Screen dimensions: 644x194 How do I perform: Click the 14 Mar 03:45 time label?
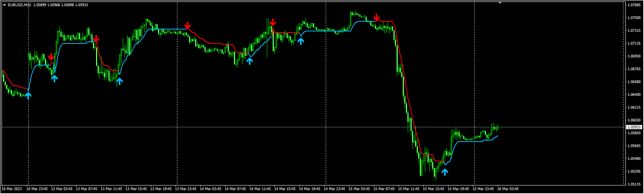coord(211,189)
